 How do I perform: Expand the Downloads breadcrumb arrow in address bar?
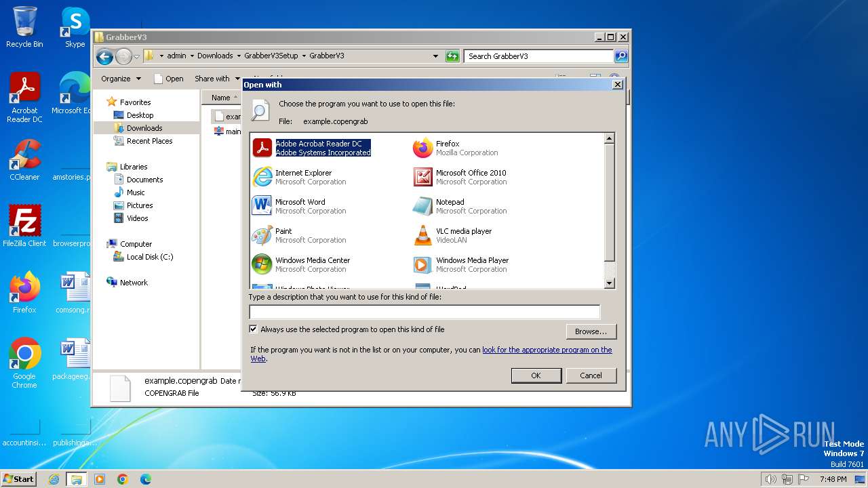click(x=238, y=56)
